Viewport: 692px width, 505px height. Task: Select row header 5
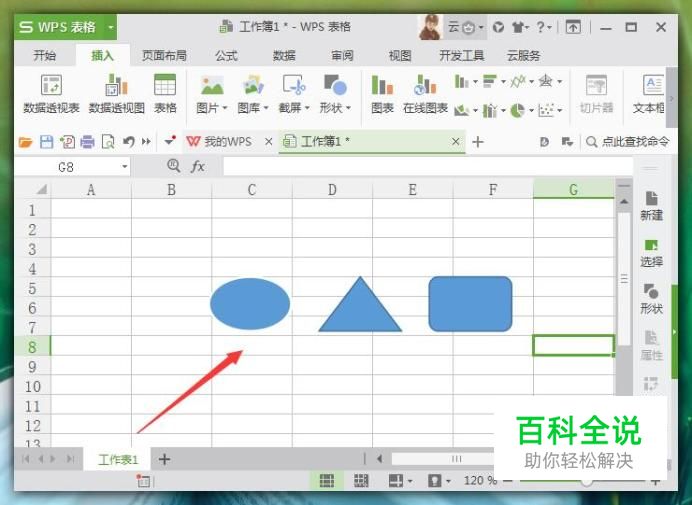(x=32, y=289)
